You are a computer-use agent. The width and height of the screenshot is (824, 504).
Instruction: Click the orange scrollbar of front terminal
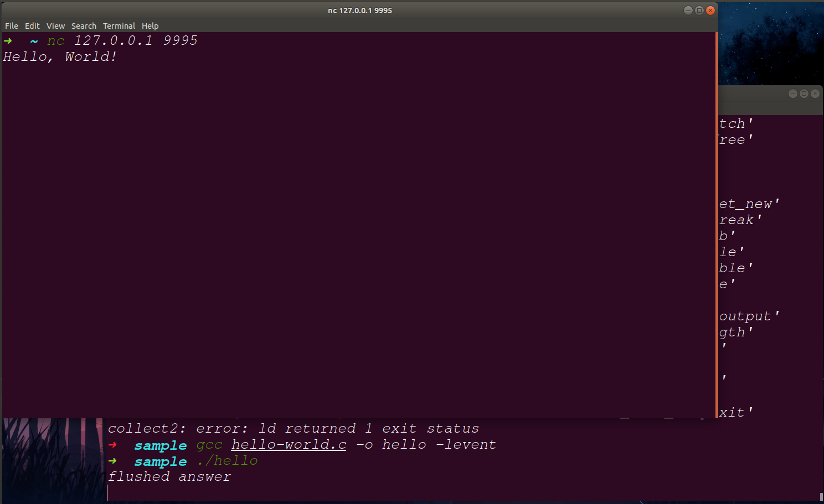tap(717, 224)
